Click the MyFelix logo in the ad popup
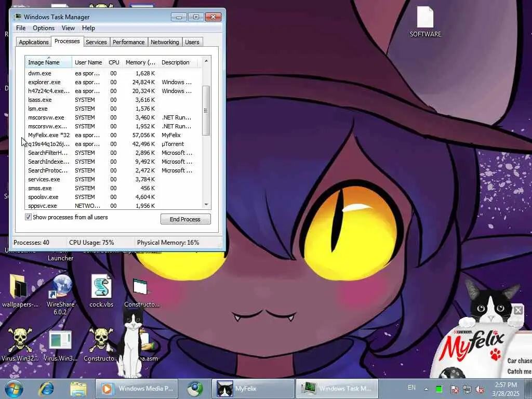 coord(473,346)
